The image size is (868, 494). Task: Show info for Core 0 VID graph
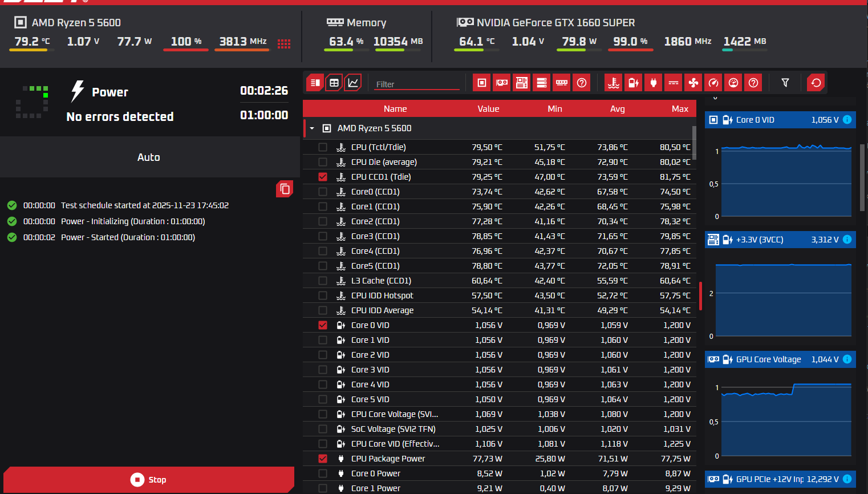point(847,119)
